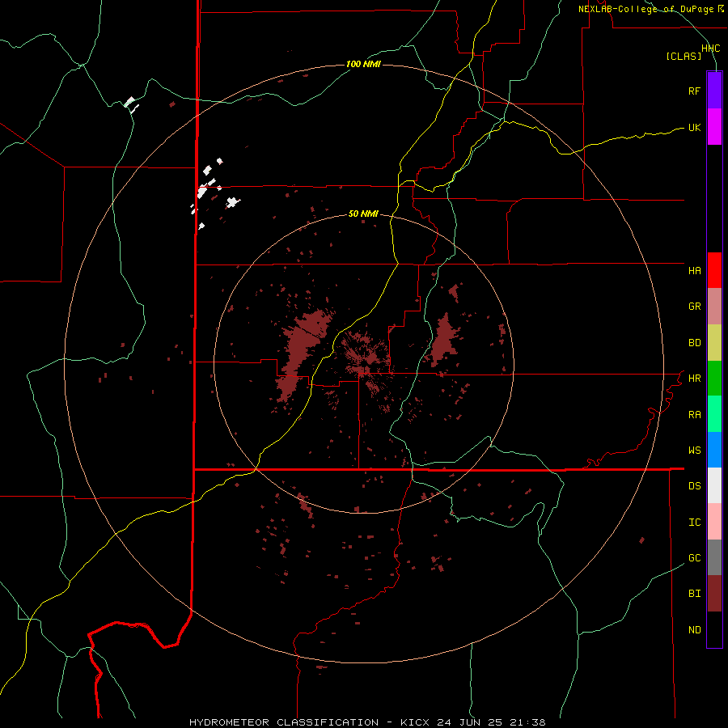Click the IC legend label
Image resolution: width=728 pixels, height=728 pixels.
pyautogui.click(x=694, y=523)
